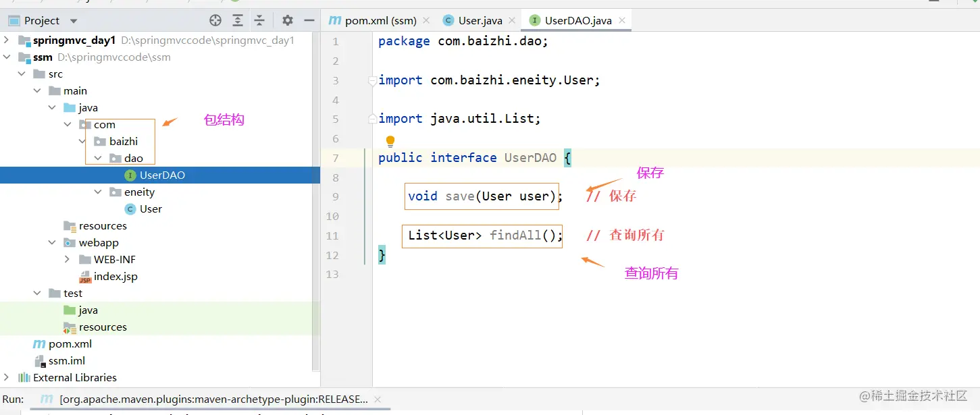
Task: Collapse the java folder under main
Action: coord(53,108)
